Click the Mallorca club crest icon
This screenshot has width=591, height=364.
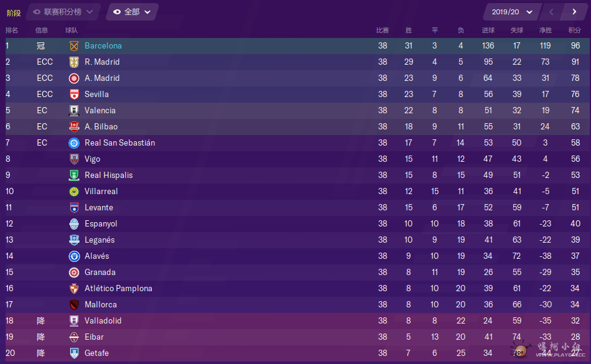(x=74, y=304)
